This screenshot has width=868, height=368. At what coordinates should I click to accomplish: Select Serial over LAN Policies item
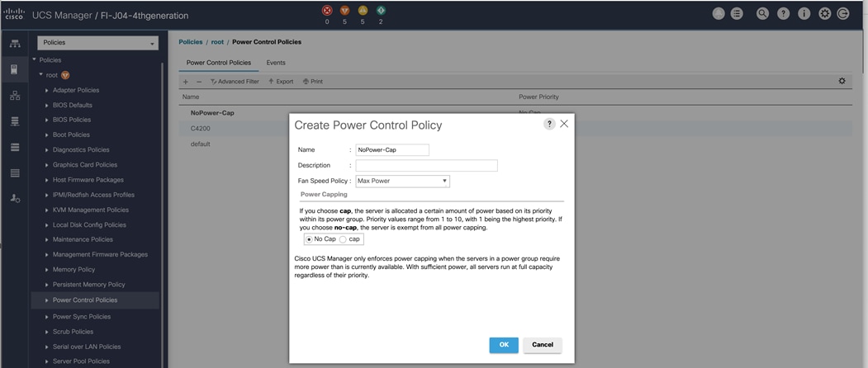(x=87, y=347)
